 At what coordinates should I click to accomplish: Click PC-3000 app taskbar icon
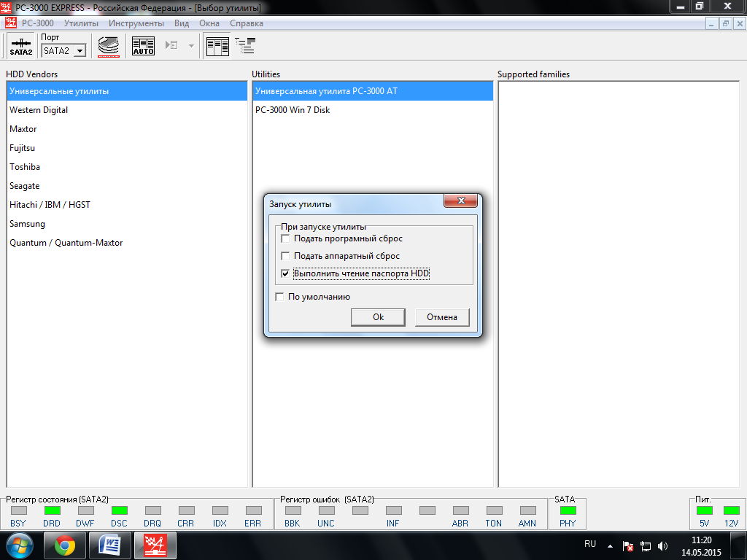(155, 545)
